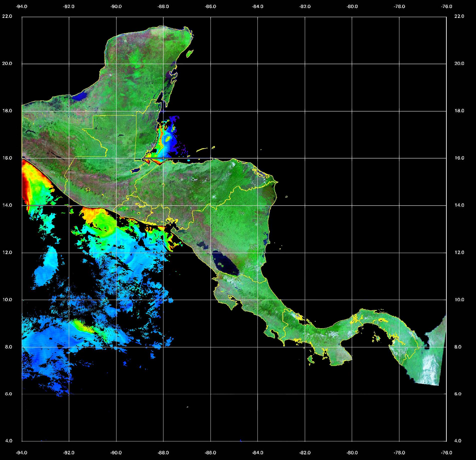Click the 22.0 latitude label at top left
Screen dimensions: 476x460
[7, 16]
